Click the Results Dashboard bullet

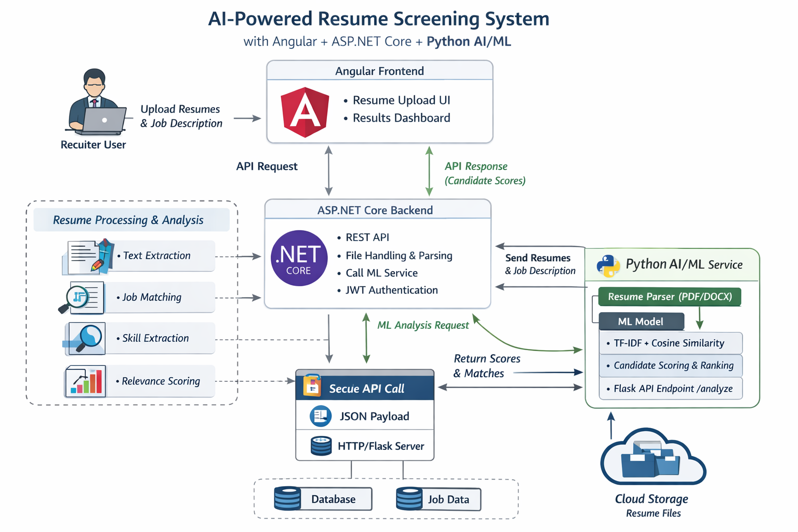pos(396,118)
